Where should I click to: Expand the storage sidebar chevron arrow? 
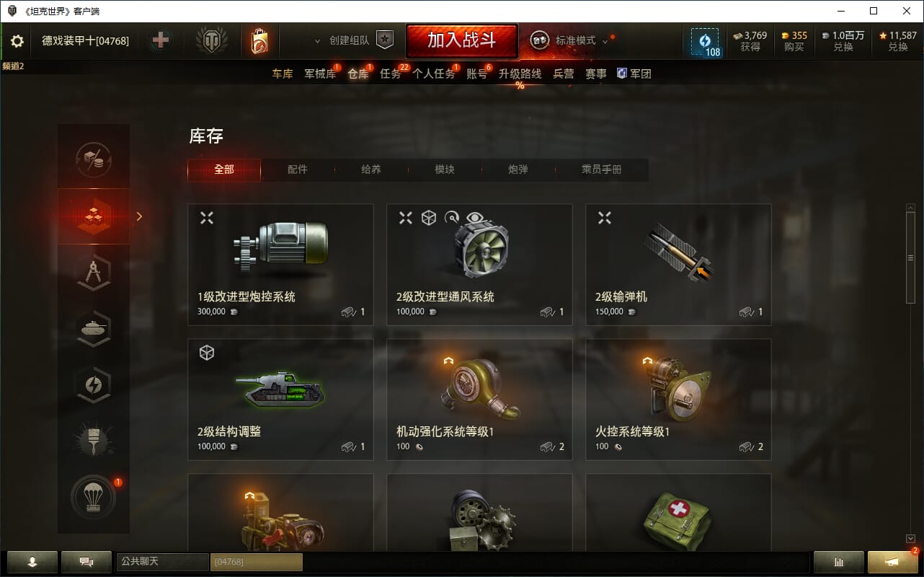click(139, 216)
